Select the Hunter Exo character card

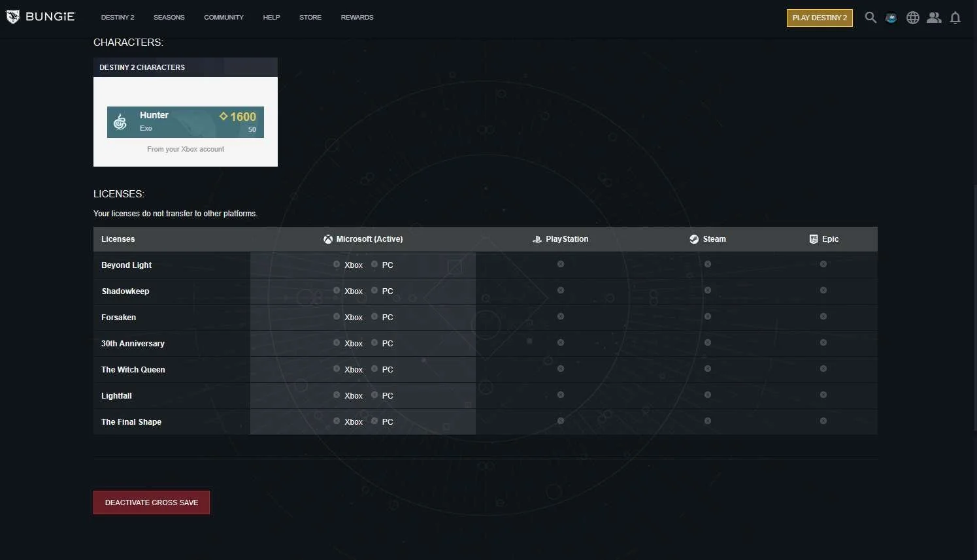pyautogui.click(x=186, y=122)
